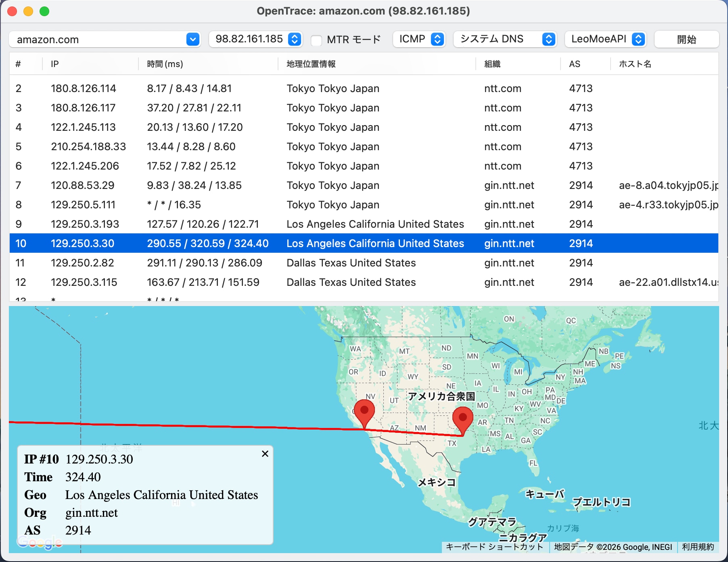The image size is (728, 562).
Task: Enable the MTR モード checkbox
Action: click(x=316, y=40)
